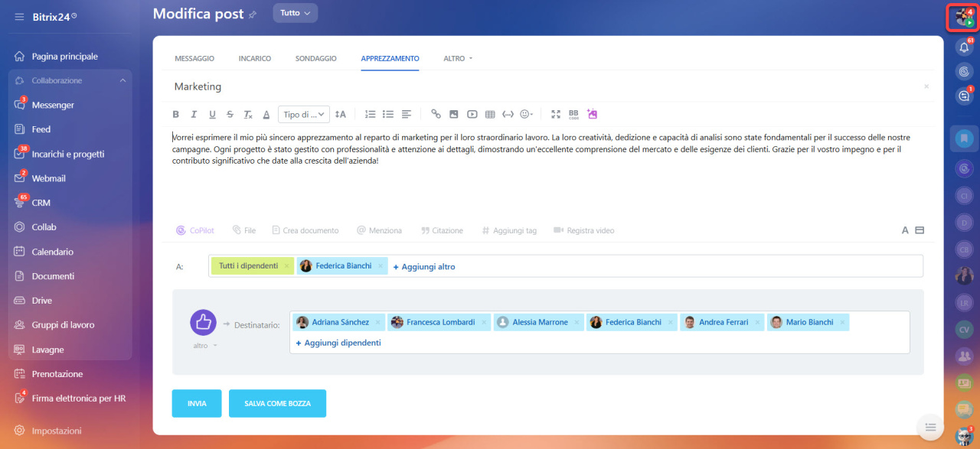Screen dimensions: 980x449
Task: Open the text color picker icon
Action: (x=266, y=115)
